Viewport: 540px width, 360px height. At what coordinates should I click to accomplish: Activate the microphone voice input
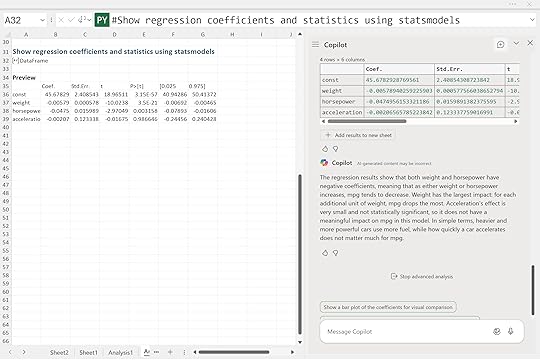511,331
